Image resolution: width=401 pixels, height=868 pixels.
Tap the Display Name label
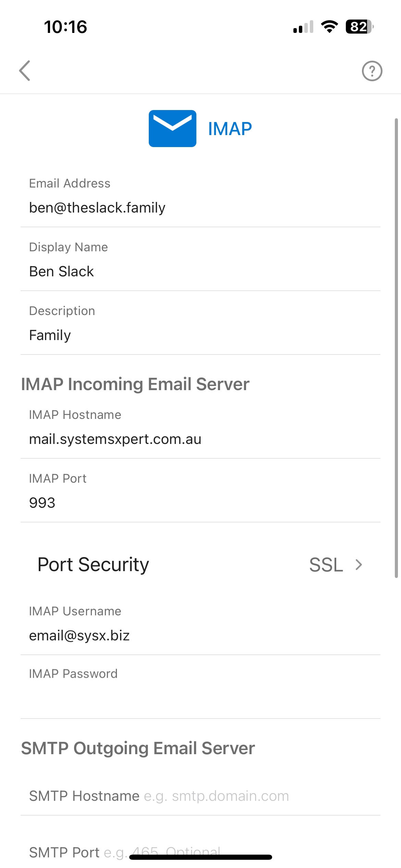69,247
